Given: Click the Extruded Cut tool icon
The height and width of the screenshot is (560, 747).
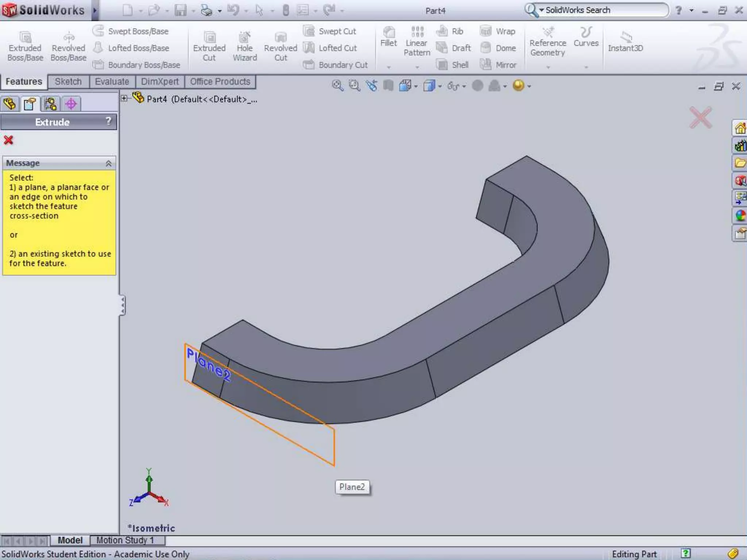Looking at the screenshot, I should click(209, 38).
